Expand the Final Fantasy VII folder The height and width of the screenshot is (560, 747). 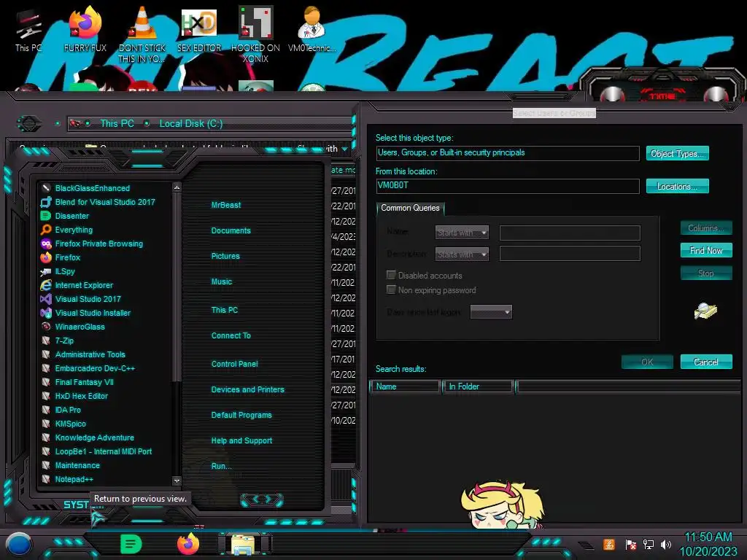[84, 381]
